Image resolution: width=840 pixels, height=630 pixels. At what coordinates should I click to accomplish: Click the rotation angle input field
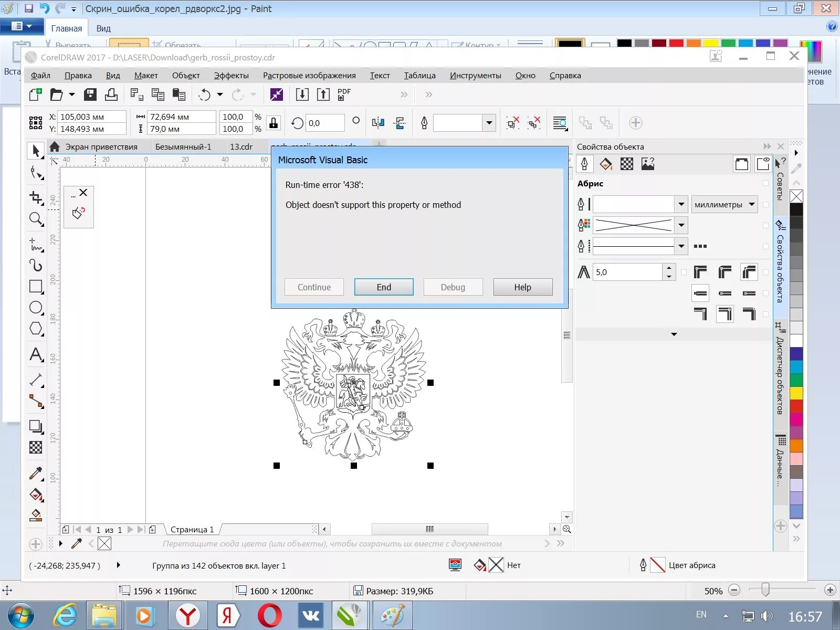(325, 123)
